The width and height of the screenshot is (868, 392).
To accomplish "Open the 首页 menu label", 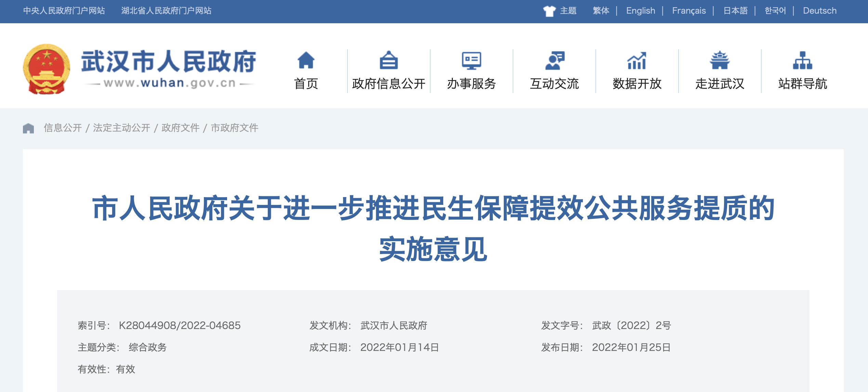I will pyautogui.click(x=306, y=83).
